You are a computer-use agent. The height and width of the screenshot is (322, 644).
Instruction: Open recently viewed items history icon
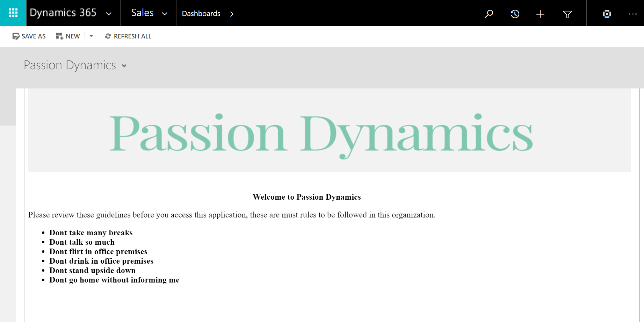[515, 14]
